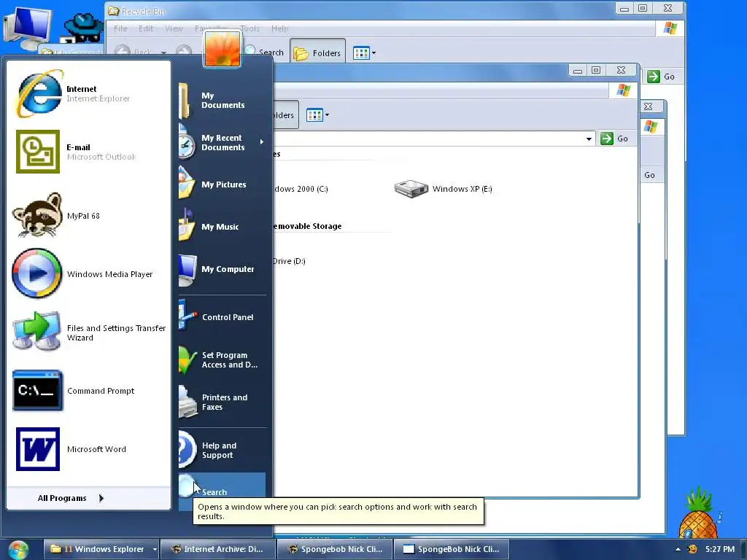The width and height of the screenshot is (747, 560).
Task: Show hidden tray icons arrow
Action: click(x=678, y=549)
